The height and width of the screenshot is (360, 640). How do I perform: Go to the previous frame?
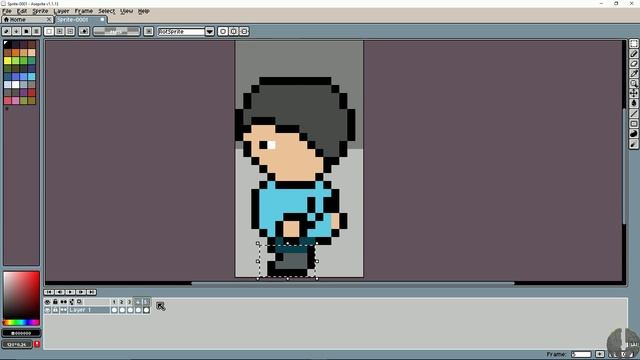pos(60,292)
